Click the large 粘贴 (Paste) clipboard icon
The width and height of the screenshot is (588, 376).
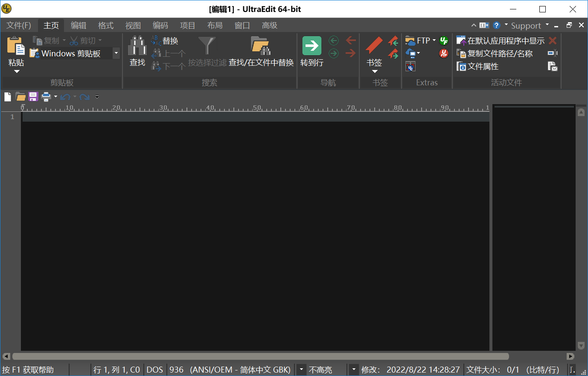(16, 46)
